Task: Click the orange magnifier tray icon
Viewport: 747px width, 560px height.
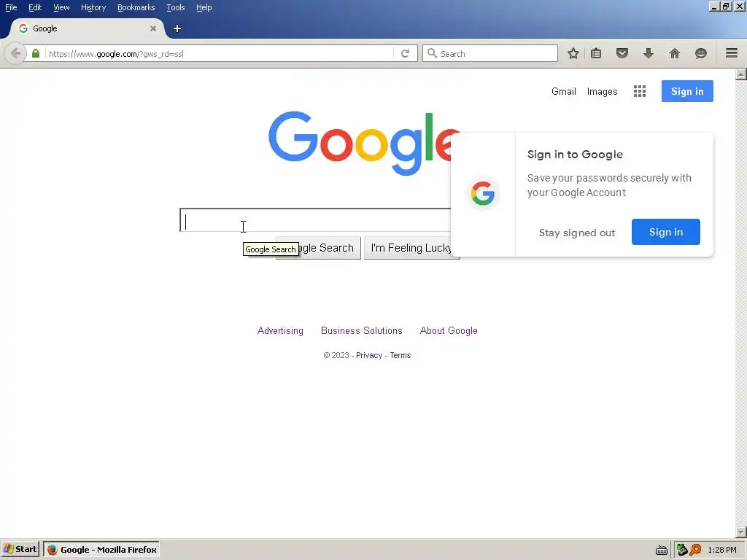Action: [695, 550]
